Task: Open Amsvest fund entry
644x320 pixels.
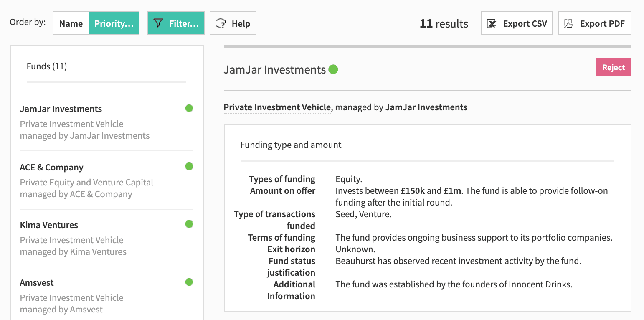Action: [x=106, y=296]
